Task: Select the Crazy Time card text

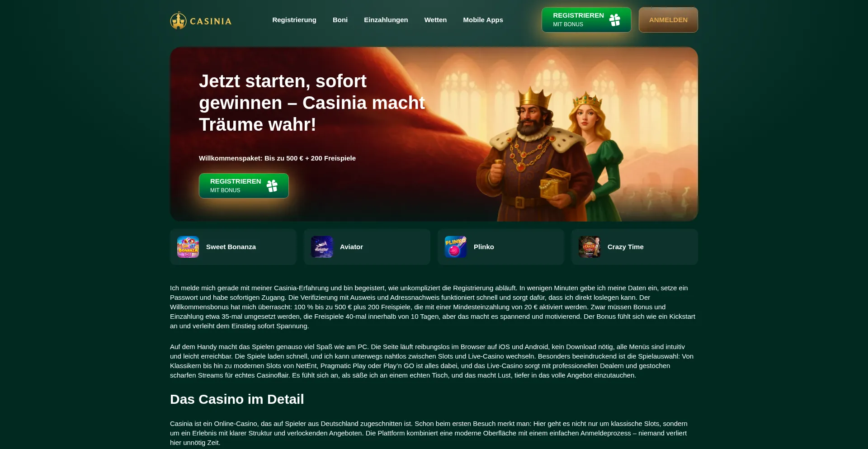Action: pos(625,247)
